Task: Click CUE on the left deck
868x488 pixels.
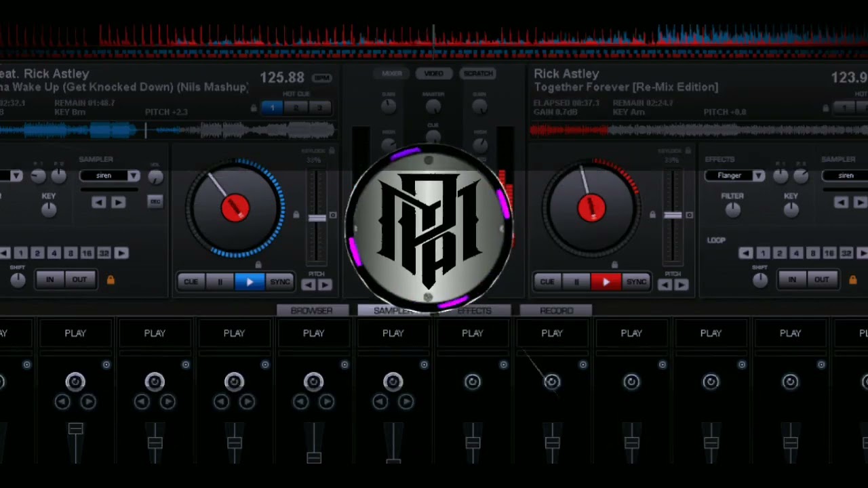Action: 191,282
